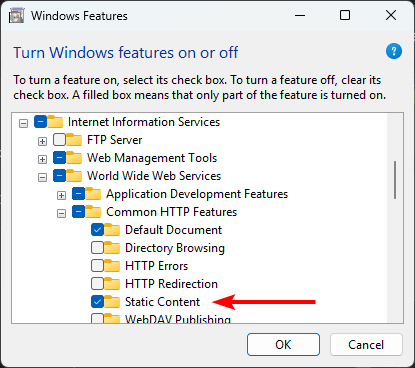Viewport: 415px width, 368px height.
Task: Cancel the Windows Features dialog
Action: pyautogui.click(x=366, y=344)
